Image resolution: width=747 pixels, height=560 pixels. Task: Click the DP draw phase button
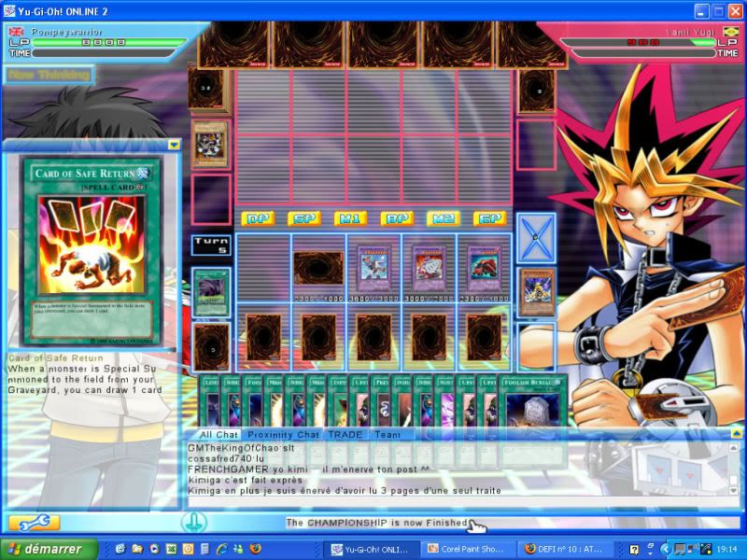(258, 218)
